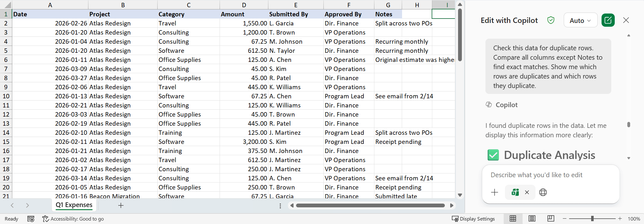Image resolution: width=644 pixels, height=224 pixels.
Task: Select the attached Excel workbook chip icon
Action: [x=515, y=192]
